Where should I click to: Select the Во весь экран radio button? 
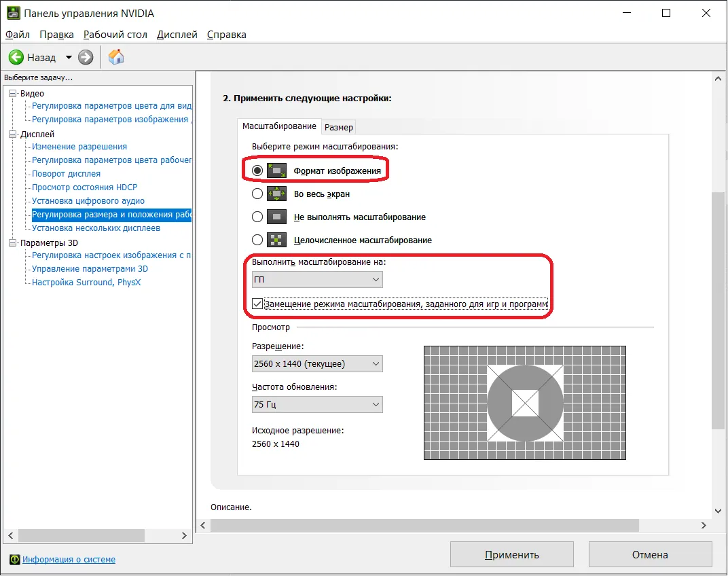tap(257, 194)
